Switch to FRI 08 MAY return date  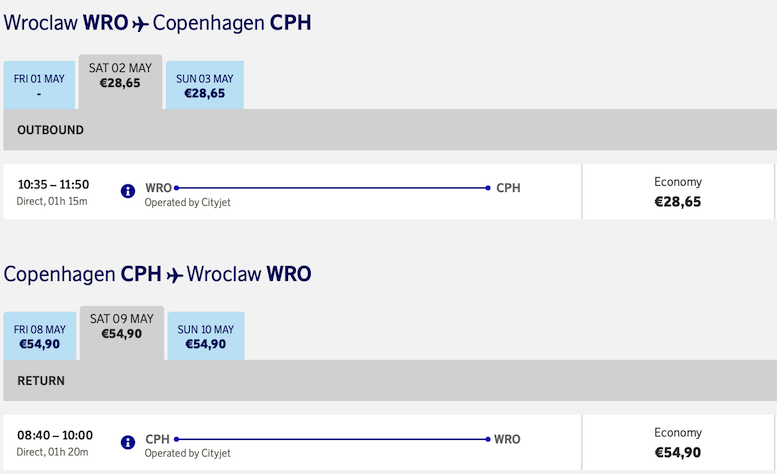[x=40, y=336]
